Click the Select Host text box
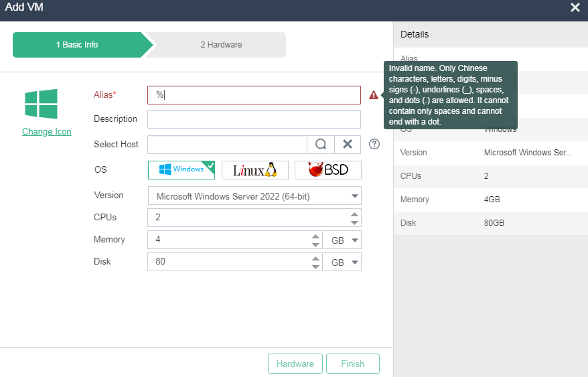Viewport: 588px width, 377px height. (227, 145)
